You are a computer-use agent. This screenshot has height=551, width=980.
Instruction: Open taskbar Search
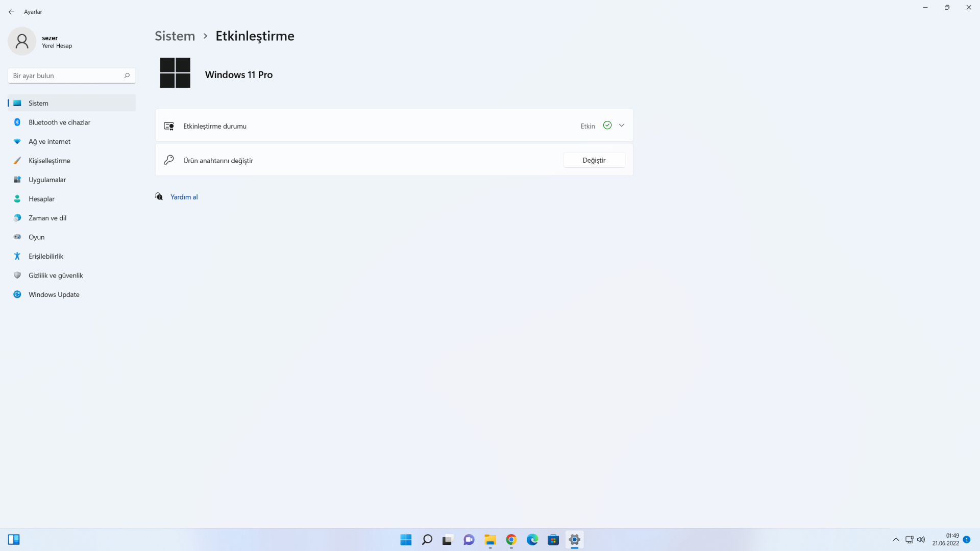click(x=427, y=540)
